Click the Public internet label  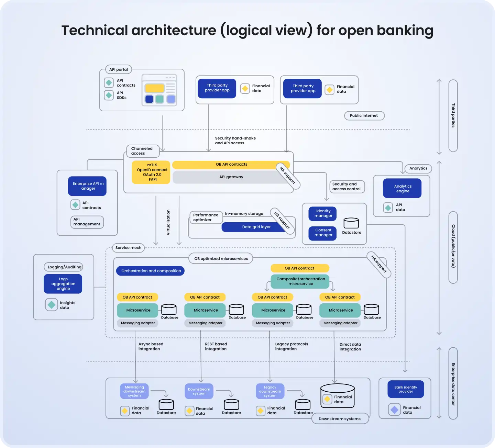[x=364, y=115]
